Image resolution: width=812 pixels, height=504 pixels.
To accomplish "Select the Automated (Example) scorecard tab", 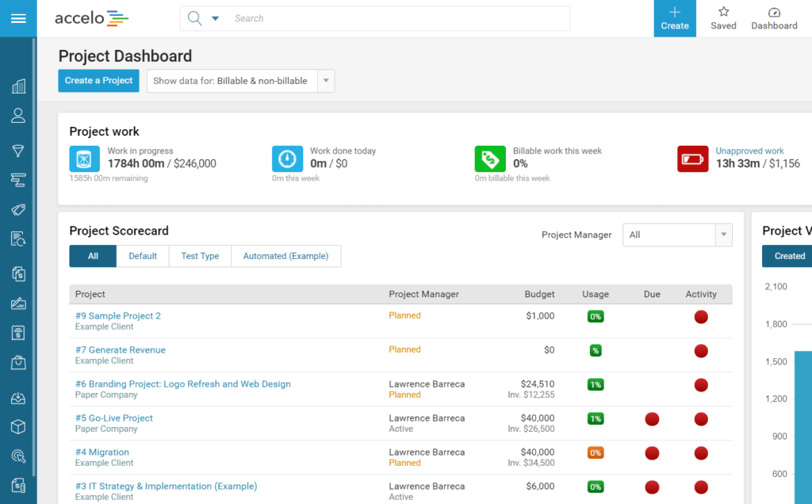I will click(x=285, y=256).
